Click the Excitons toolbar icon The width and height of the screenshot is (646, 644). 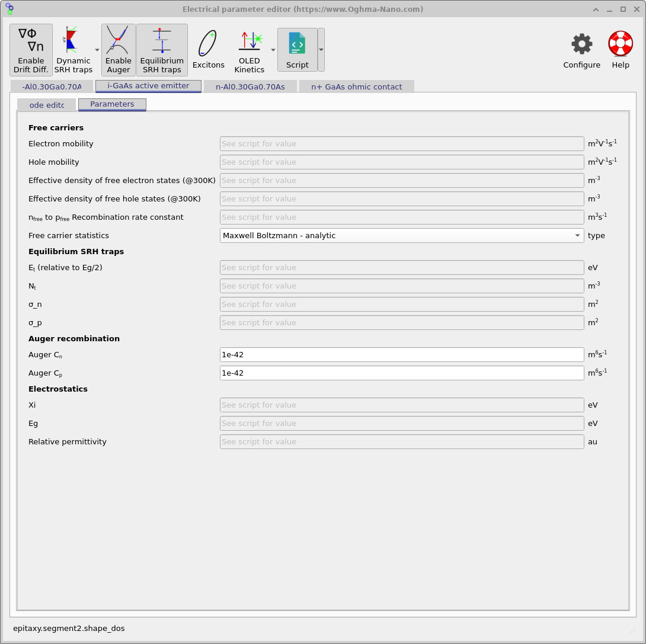[x=209, y=50]
